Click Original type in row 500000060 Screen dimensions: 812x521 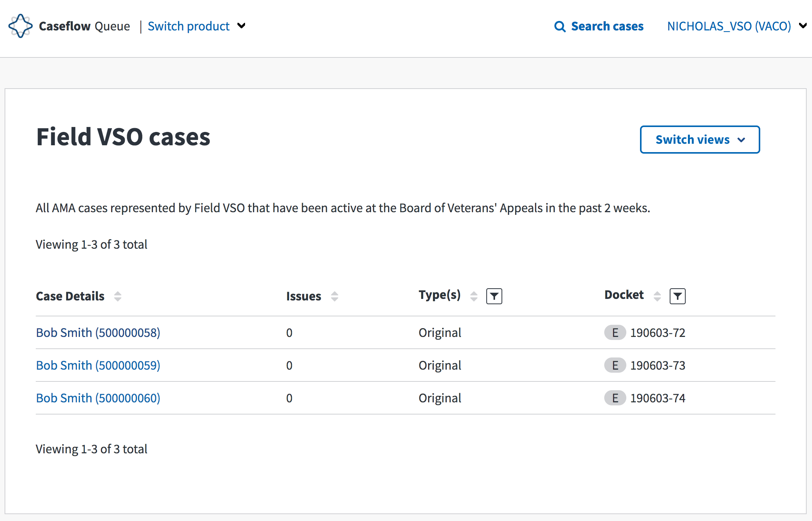pyautogui.click(x=440, y=398)
